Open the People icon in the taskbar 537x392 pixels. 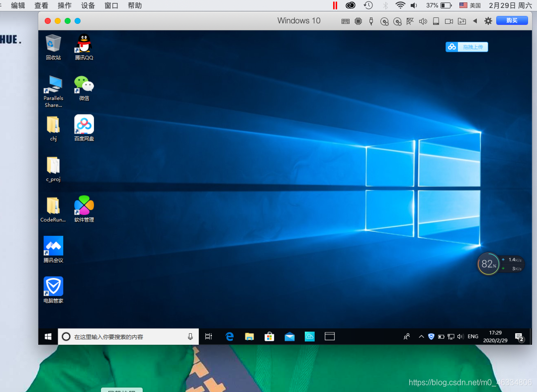(407, 336)
